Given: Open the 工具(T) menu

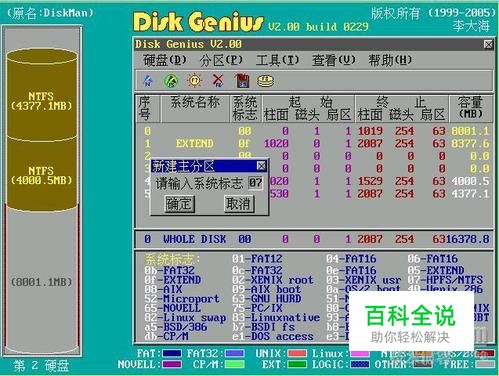Looking at the screenshot, I should (x=277, y=60).
